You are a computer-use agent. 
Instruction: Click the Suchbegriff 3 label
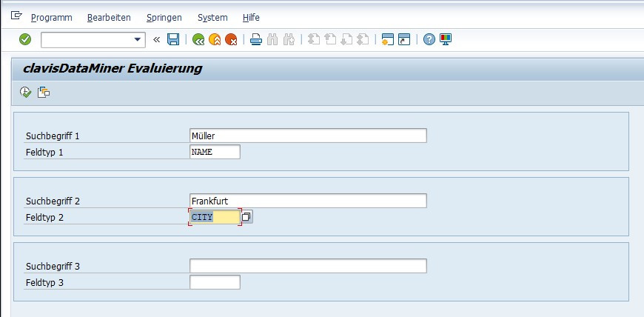[x=53, y=267]
